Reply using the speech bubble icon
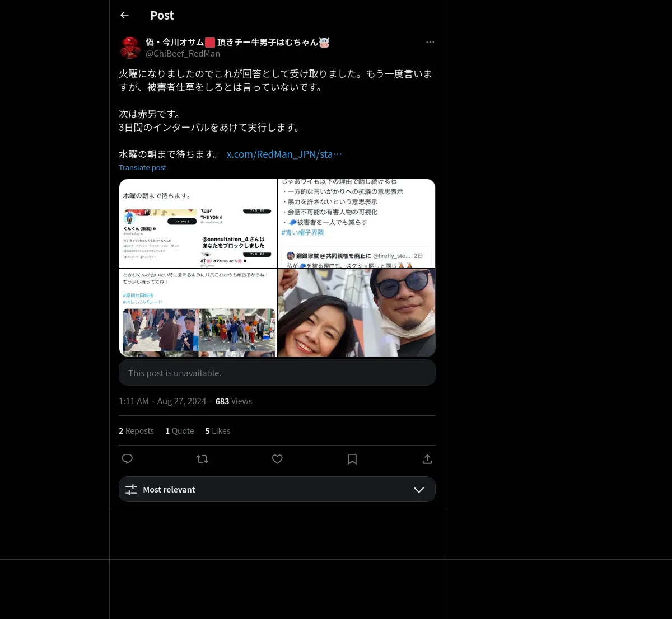The image size is (672, 619). tap(127, 459)
